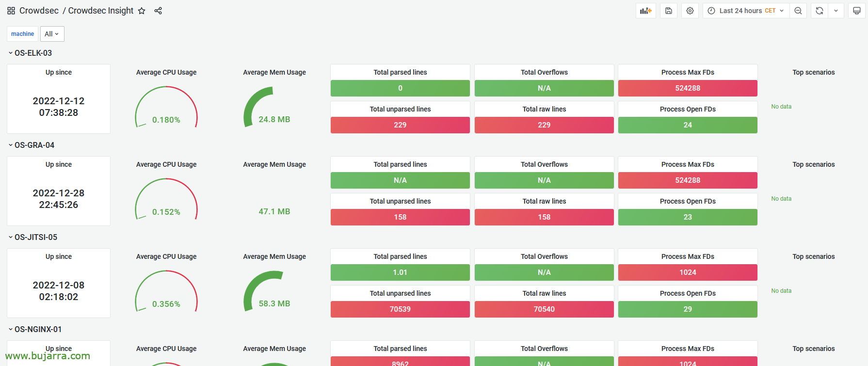Screen dimensions: 868x366
Task: Click OS-GRA-04 Open FDs value 23
Action: (688, 217)
